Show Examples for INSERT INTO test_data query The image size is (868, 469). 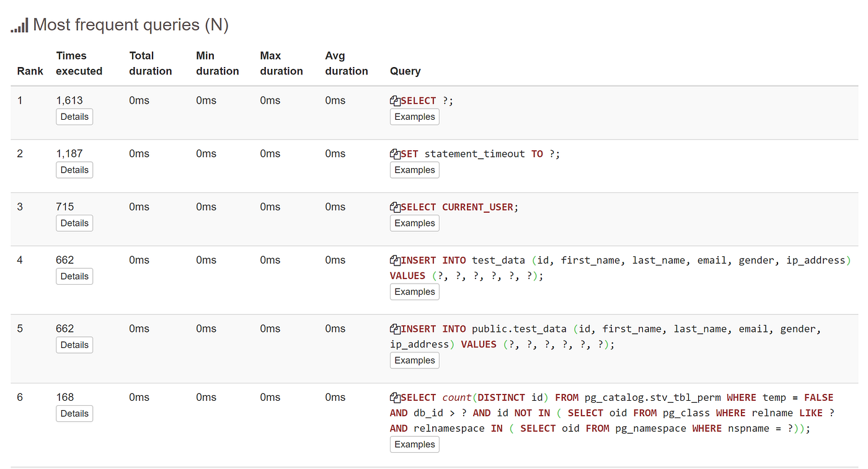[x=415, y=292]
